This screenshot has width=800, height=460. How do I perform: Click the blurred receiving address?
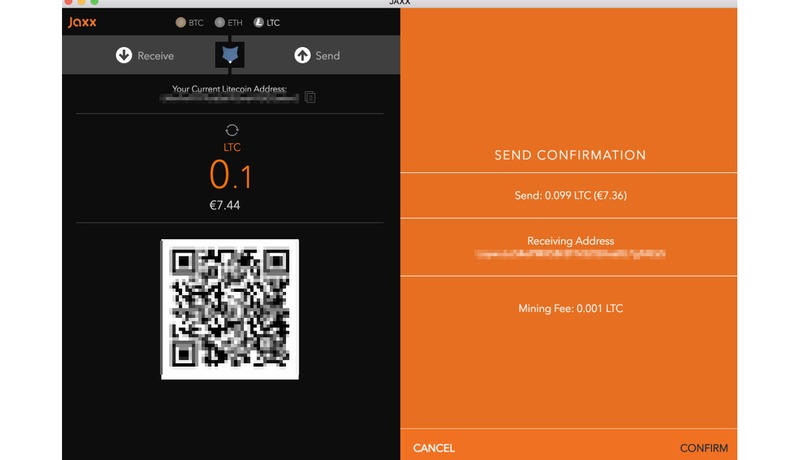[x=570, y=254]
